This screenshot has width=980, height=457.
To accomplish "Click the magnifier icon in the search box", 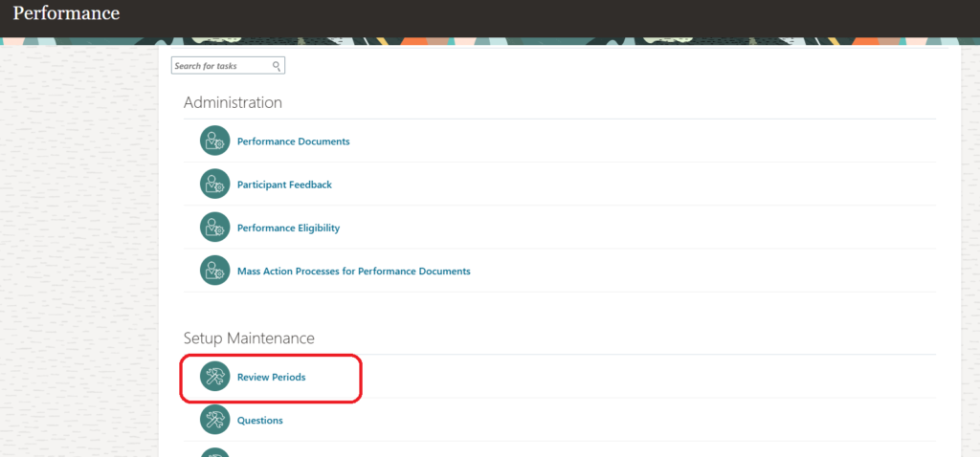I will click(x=277, y=66).
